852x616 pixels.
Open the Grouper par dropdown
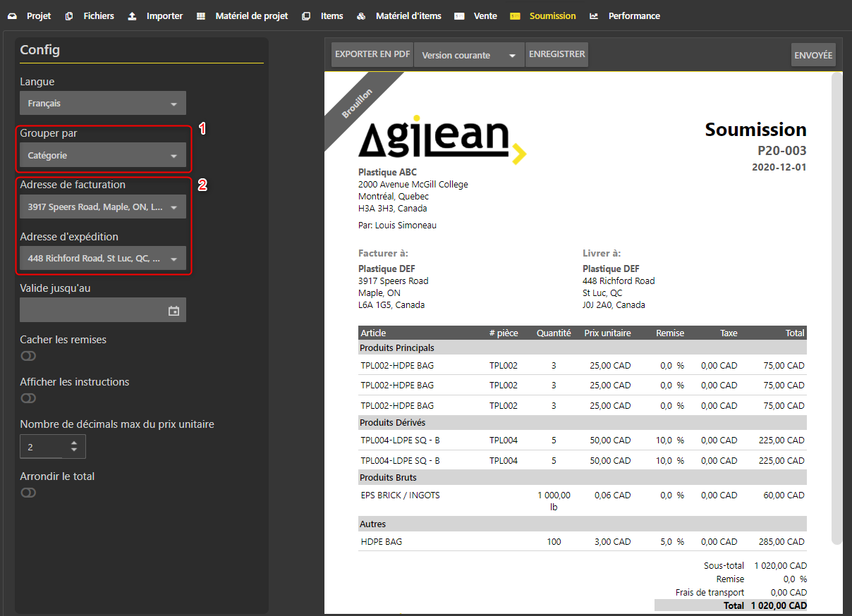tap(103, 155)
